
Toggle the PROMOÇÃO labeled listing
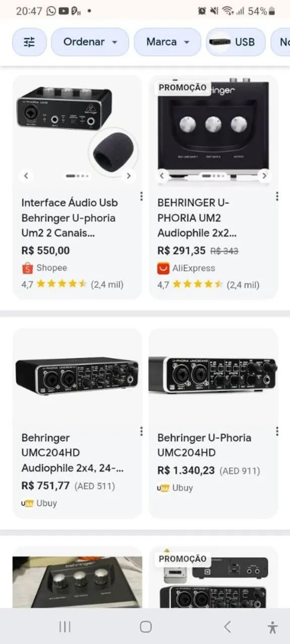point(182,88)
